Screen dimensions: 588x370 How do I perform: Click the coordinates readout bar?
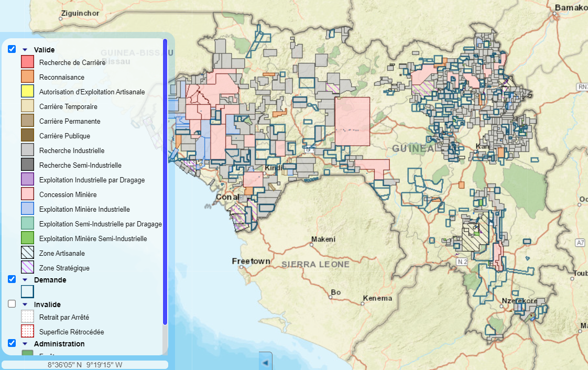point(85,365)
